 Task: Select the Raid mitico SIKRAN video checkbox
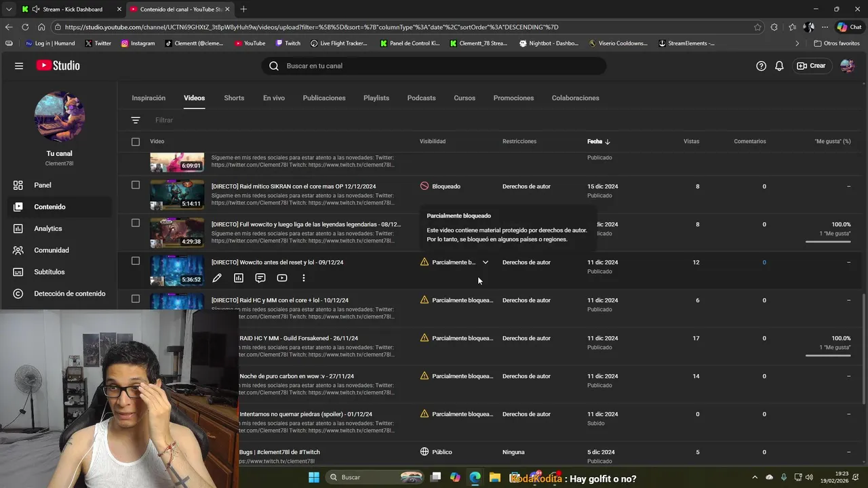(x=136, y=185)
